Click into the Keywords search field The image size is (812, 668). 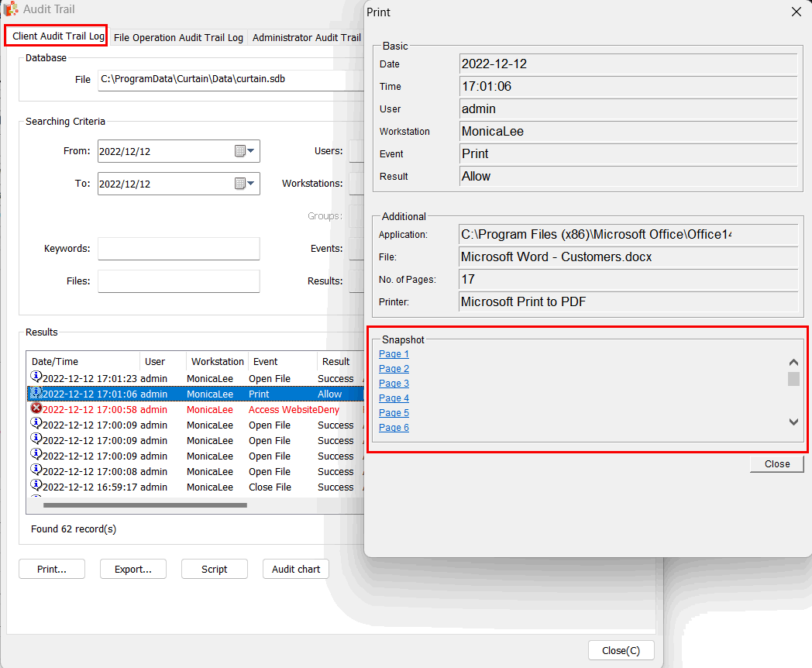(x=178, y=249)
